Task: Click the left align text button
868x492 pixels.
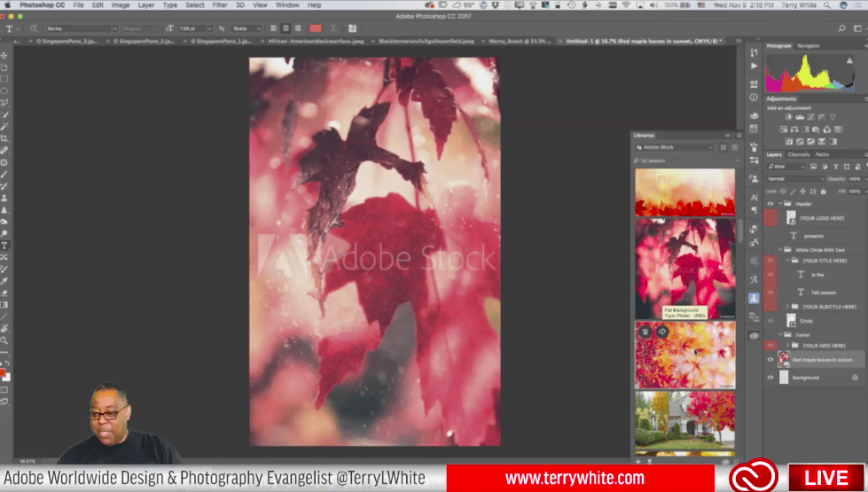Action: [273, 28]
